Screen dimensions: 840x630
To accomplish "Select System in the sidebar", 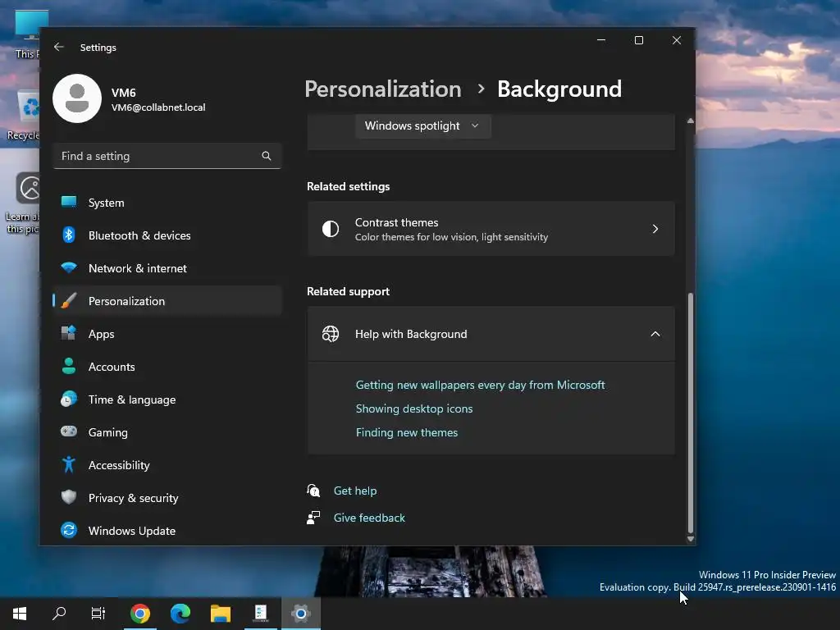I will pyautogui.click(x=167, y=203).
